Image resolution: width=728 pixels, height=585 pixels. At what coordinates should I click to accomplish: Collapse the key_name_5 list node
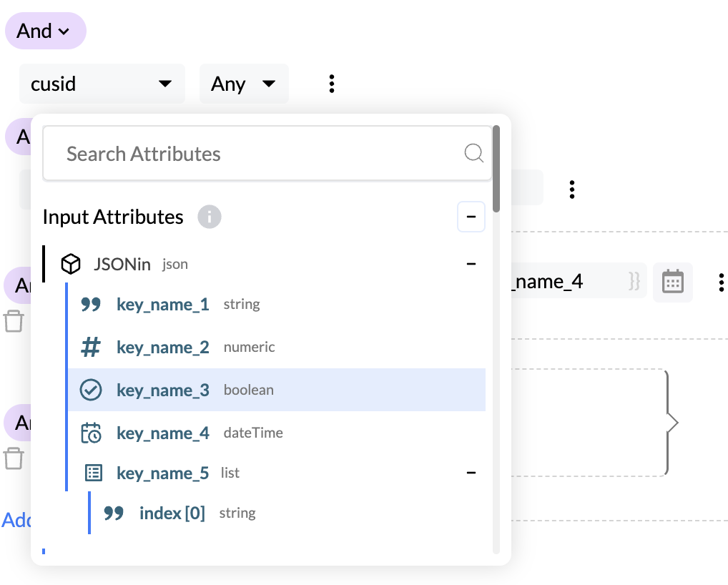click(471, 473)
